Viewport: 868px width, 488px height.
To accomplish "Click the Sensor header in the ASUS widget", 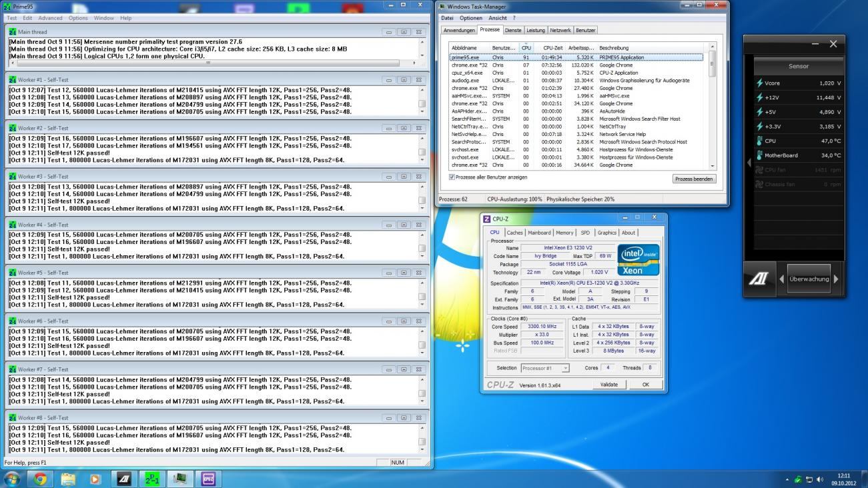I will click(x=799, y=66).
